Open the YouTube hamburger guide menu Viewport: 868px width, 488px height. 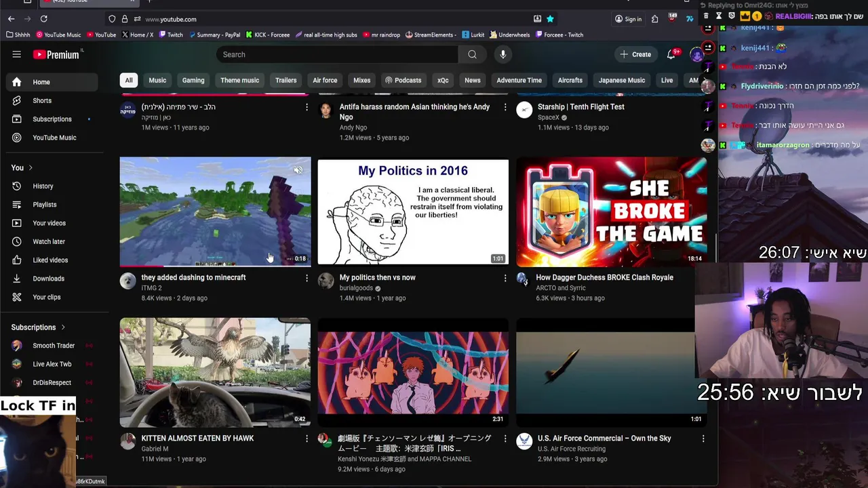(x=17, y=54)
